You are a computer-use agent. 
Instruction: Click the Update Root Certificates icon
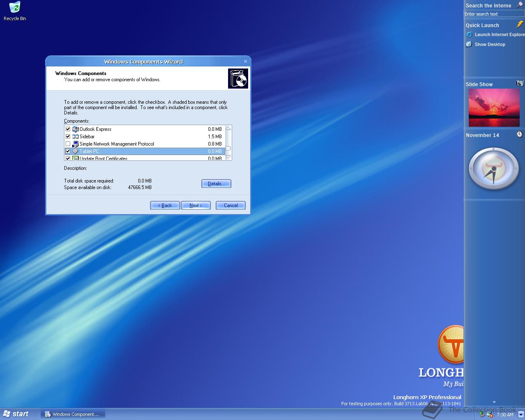(75, 158)
